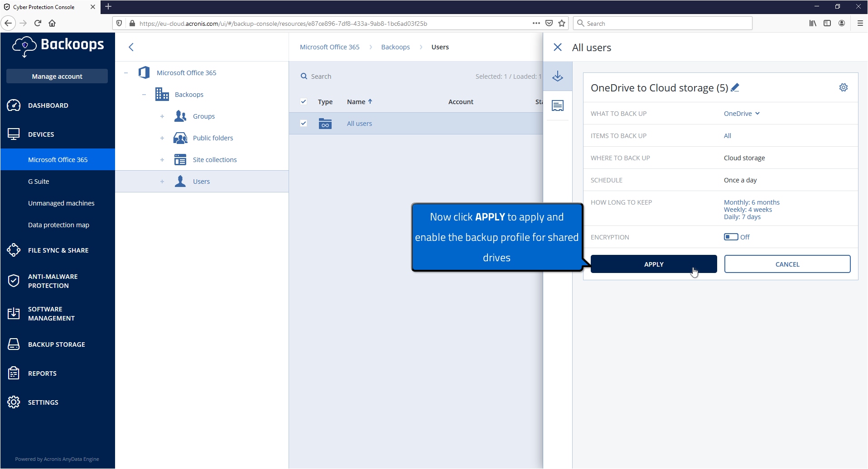Click the Users person icon
This screenshot has width=868, height=469.
pyautogui.click(x=180, y=181)
